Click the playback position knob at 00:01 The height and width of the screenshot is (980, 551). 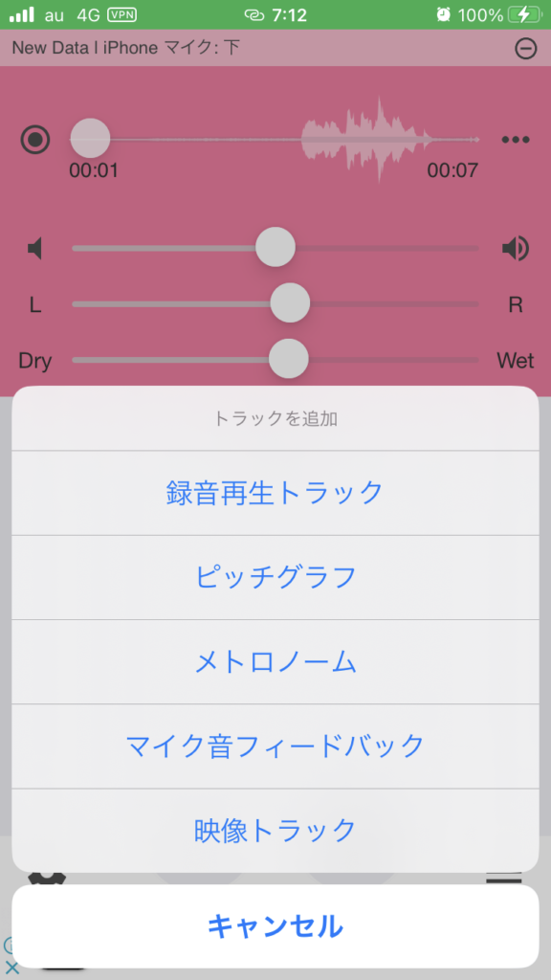click(x=90, y=139)
